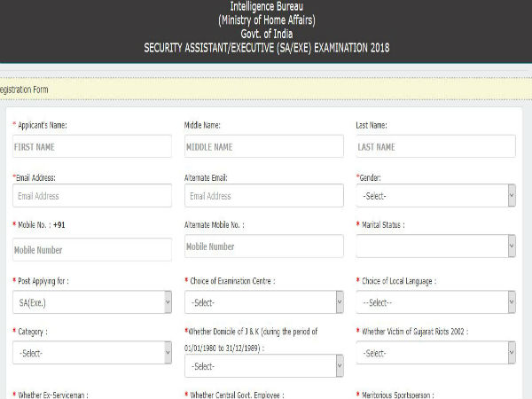532x399 pixels.
Task: Expand the Category select box
Action: 92,353
